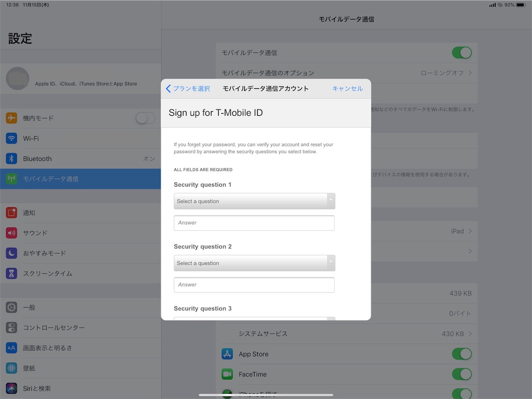Viewport: 532px width, 399px height.
Task: Select モバイルデータ通信 in sidebar
Action: pos(81,179)
